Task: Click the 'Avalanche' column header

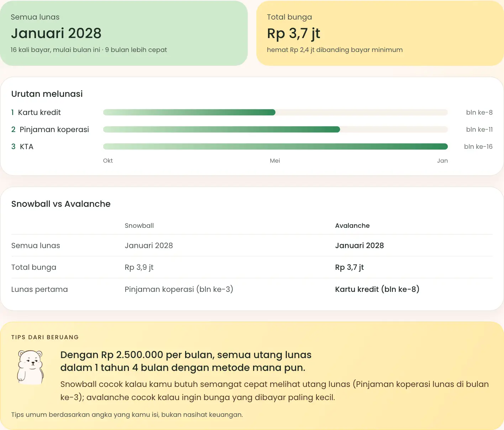Action: pyautogui.click(x=352, y=226)
